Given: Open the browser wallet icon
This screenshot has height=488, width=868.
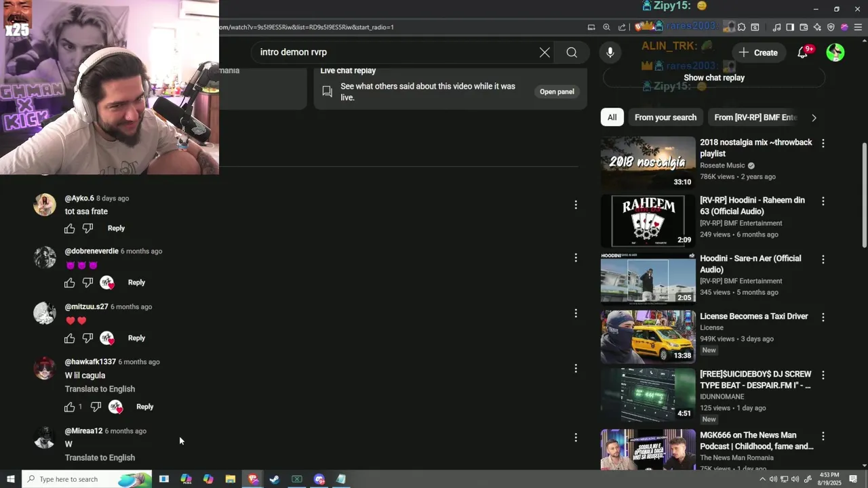Looking at the screenshot, I should point(804,27).
